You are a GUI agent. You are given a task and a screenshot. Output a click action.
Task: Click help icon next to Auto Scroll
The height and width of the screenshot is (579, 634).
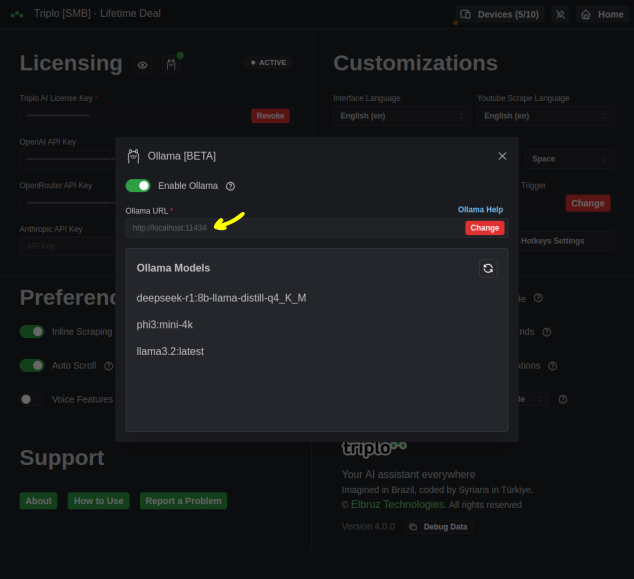coord(108,366)
